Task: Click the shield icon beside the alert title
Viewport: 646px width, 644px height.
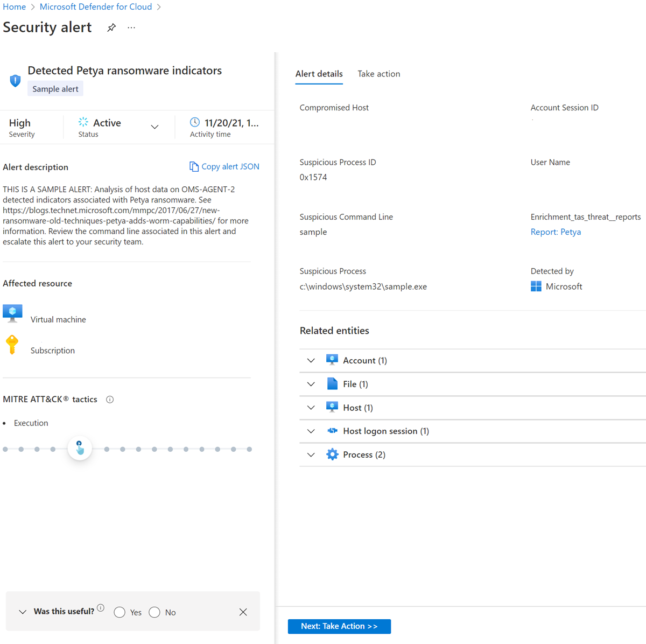Action: 15,80
